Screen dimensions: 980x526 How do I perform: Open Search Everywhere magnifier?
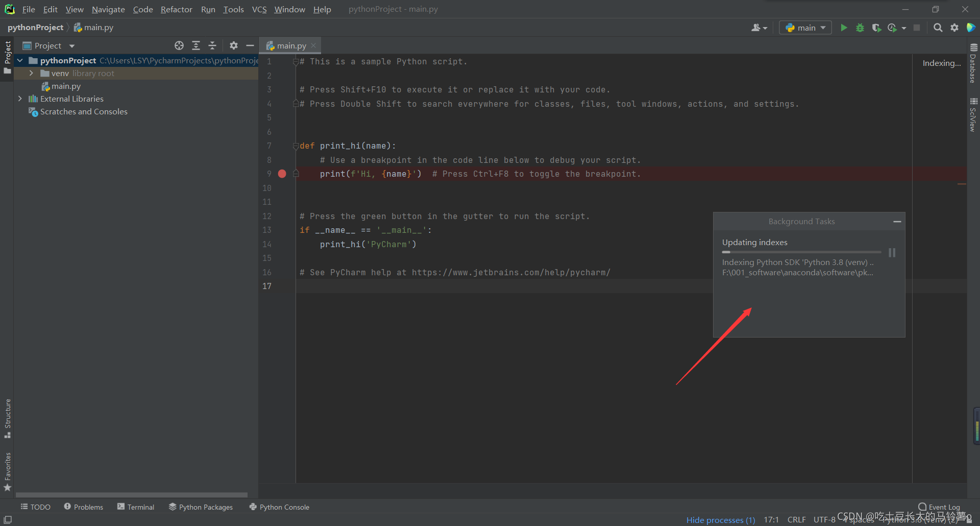tap(938, 28)
